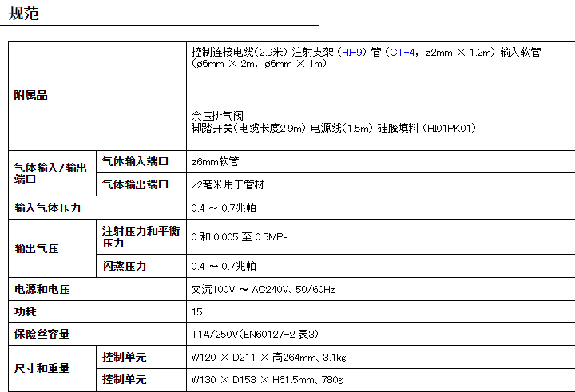Select the 功耗 row header
Screen dimensions: 575x392
(x=26, y=311)
